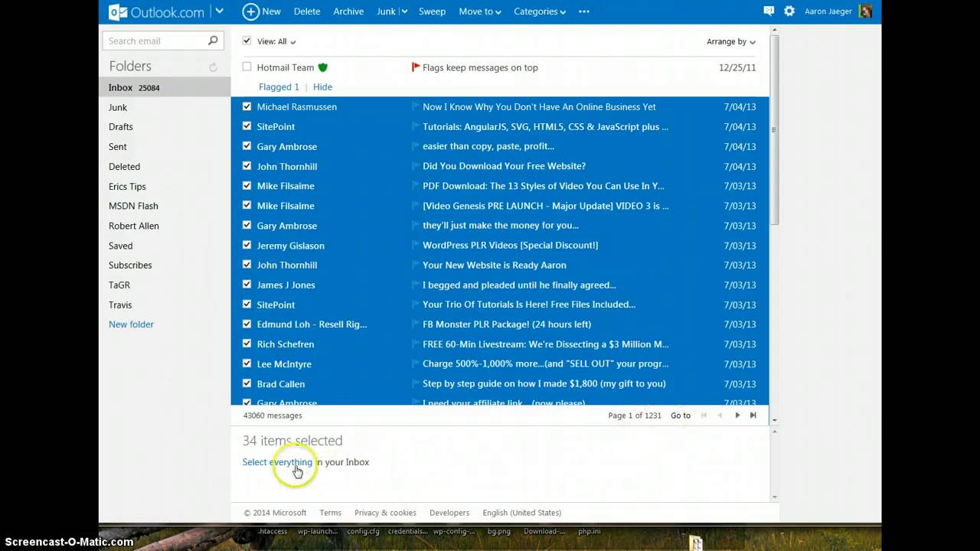This screenshot has width=980, height=551.
Task: Click the New message plus icon
Action: click(x=250, y=11)
